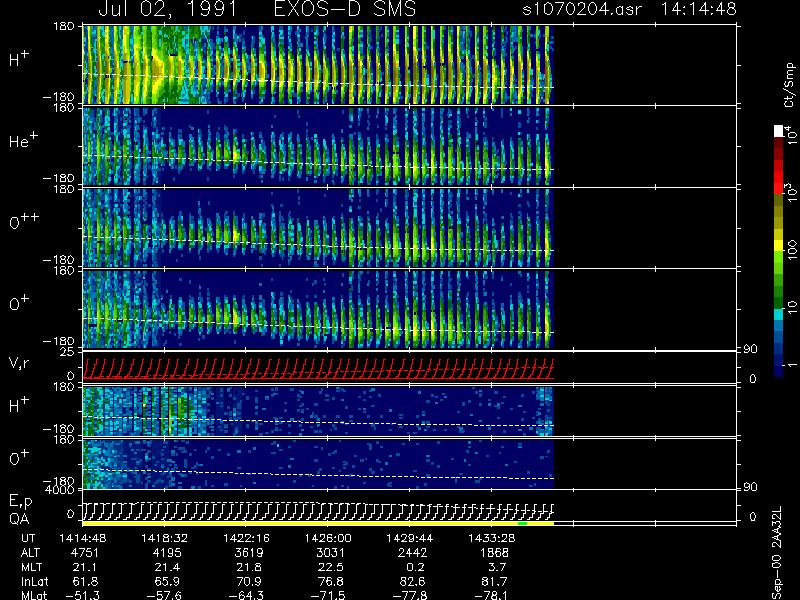Click the InLat value '82.6'
800x600 pixels.
pyautogui.click(x=414, y=582)
